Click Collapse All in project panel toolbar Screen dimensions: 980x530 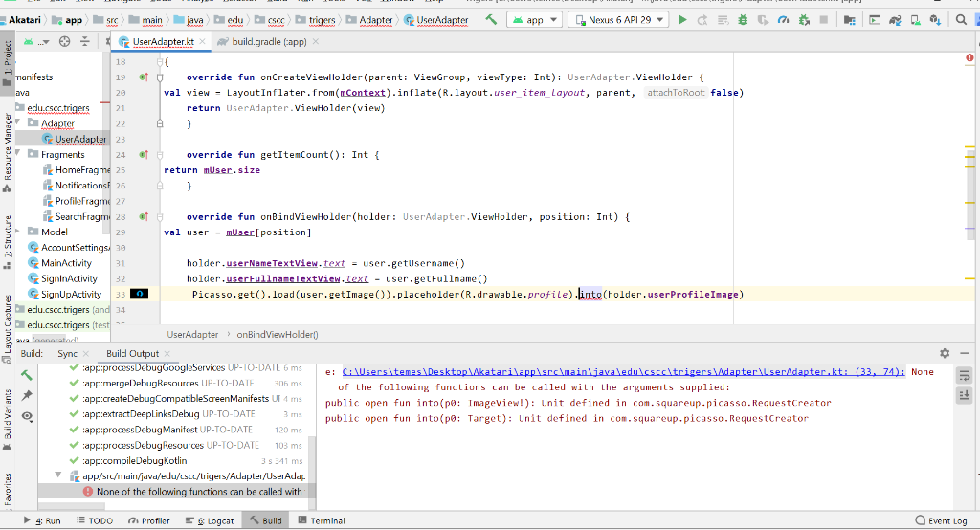(x=84, y=42)
